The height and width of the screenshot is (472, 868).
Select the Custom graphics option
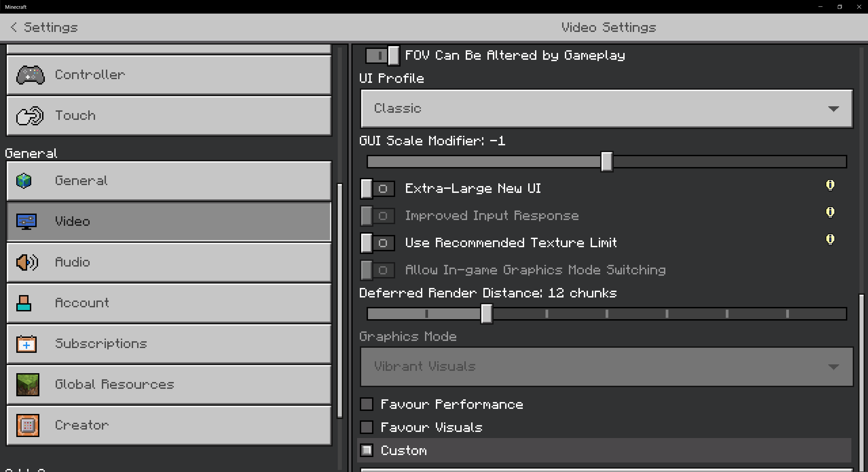pyautogui.click(x=367, y=451)
